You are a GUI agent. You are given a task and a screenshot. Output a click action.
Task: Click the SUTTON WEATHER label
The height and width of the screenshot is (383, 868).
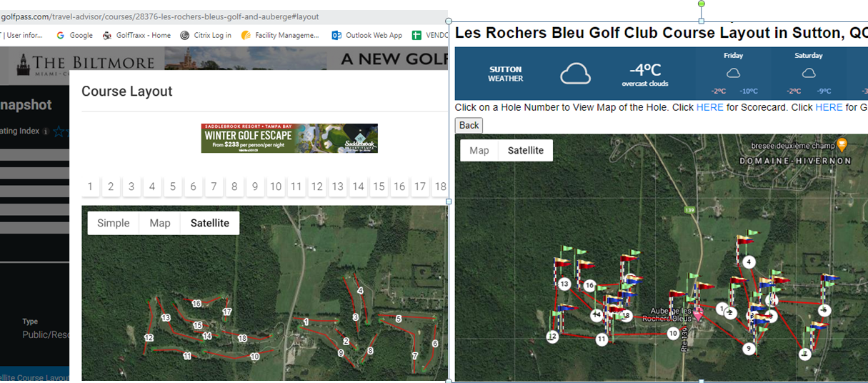point(506,74)
